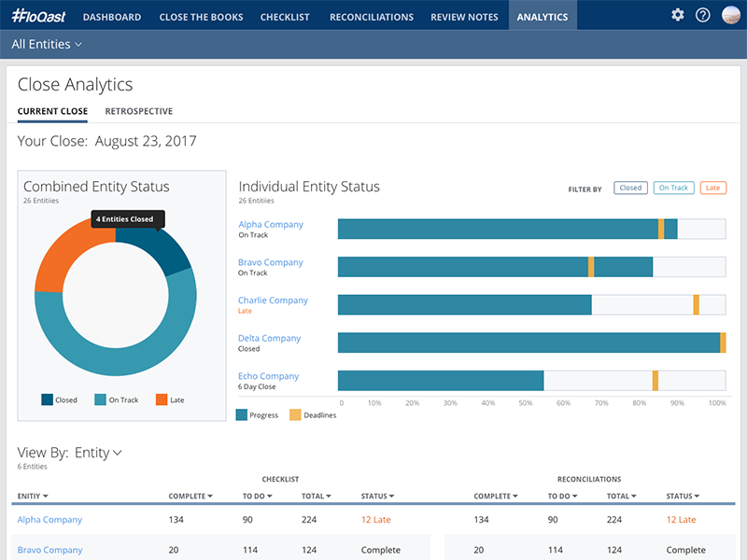Click the Closed legend swatch under donut
The image size is (747, 560).
48,399
